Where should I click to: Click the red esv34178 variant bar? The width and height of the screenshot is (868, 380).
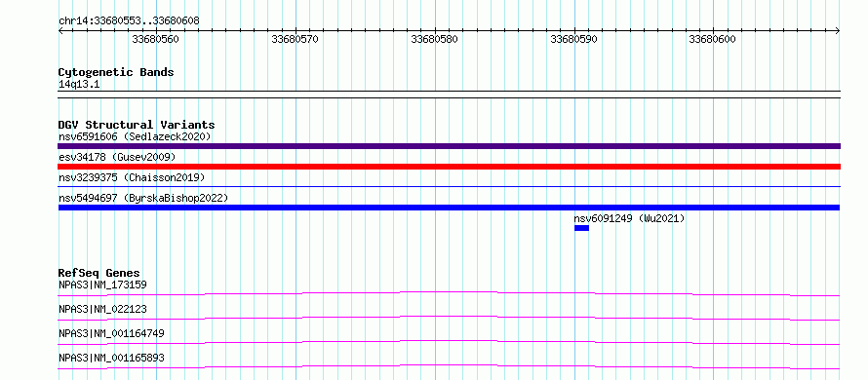449,167
